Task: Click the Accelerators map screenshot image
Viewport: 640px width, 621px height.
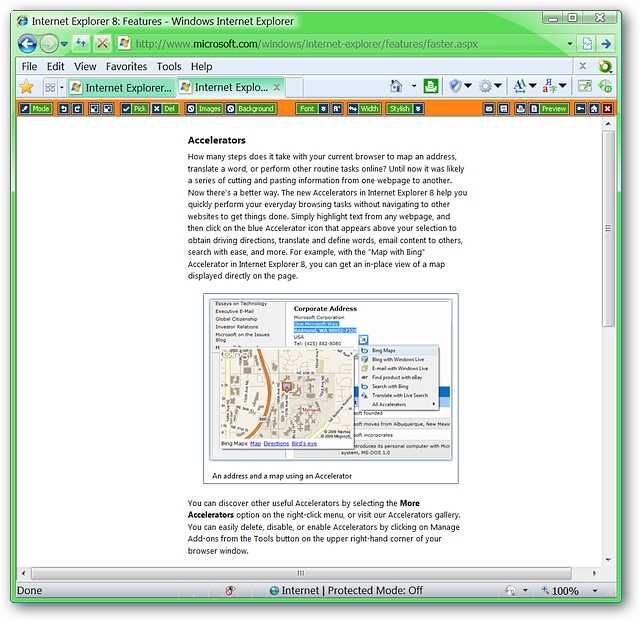Action: coord(331,381)
